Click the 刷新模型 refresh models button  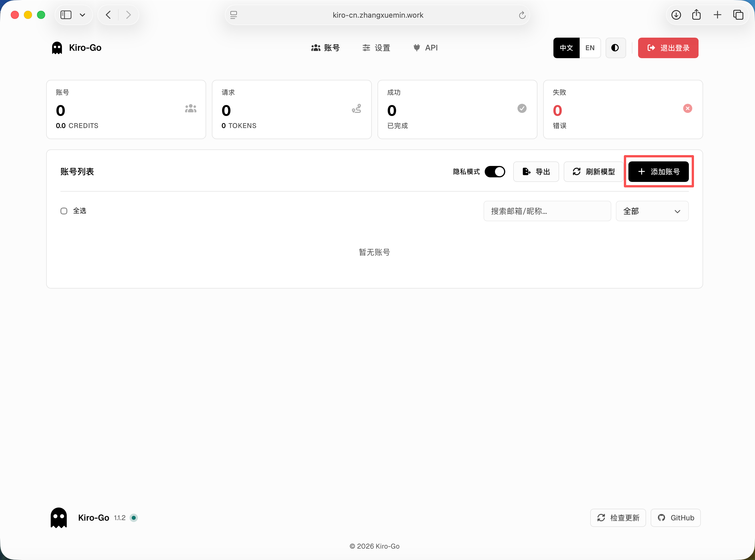593,172
